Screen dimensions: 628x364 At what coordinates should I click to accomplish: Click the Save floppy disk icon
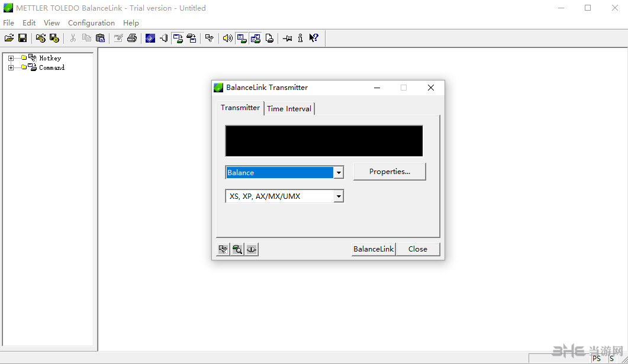click(x=22, y=38)
